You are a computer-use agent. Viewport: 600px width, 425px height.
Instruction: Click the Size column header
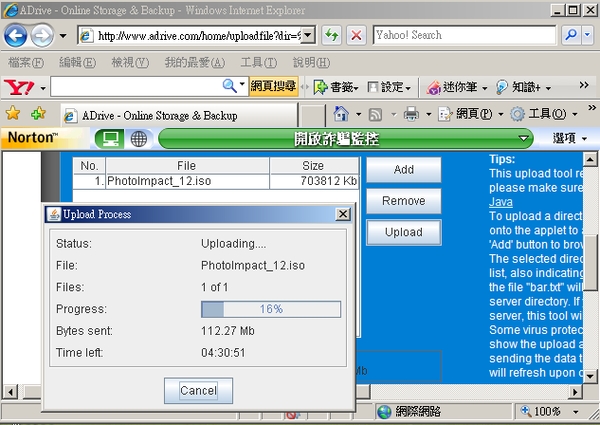[314, 166]
